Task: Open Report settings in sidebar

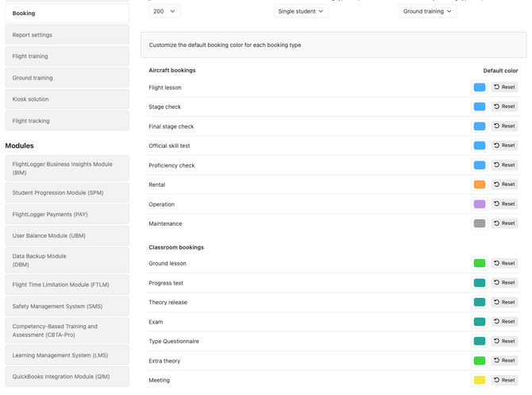Action: pyautogui.click(x=67, y=35)
